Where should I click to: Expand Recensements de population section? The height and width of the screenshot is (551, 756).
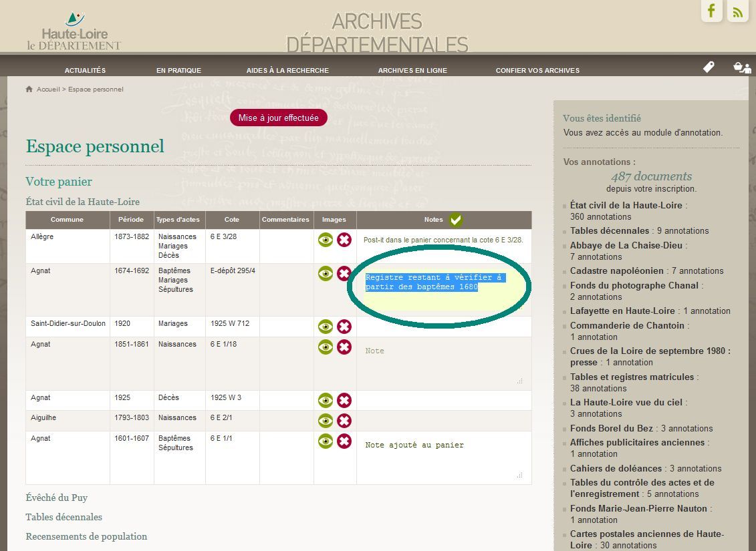pyautogui.click(x=86, y=536)
